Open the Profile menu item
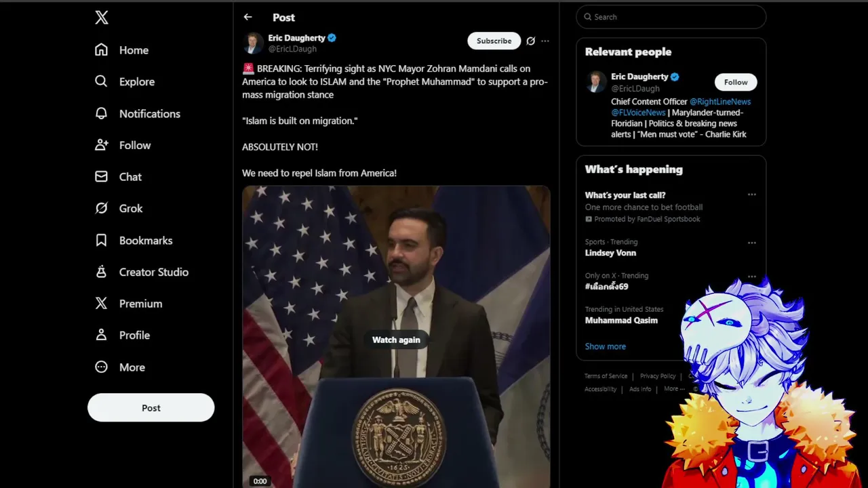This screenshot has width=868, height=488. (122, 335)
